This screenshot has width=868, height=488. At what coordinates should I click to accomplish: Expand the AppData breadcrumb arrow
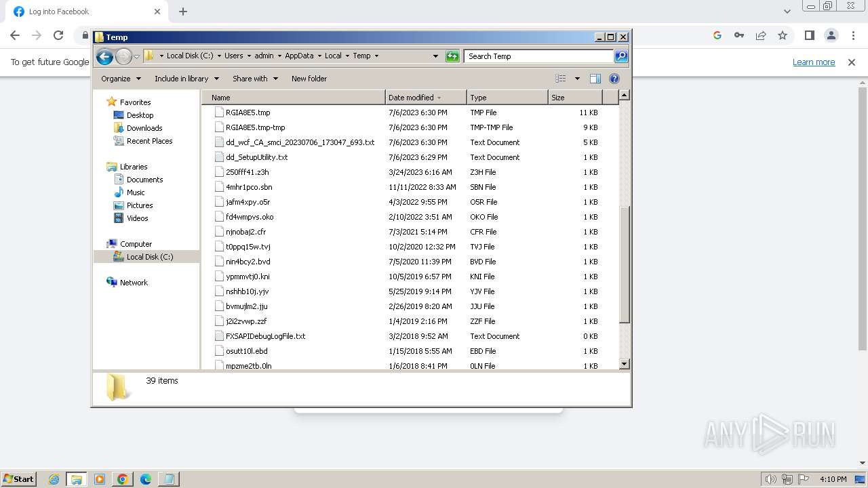319,56
